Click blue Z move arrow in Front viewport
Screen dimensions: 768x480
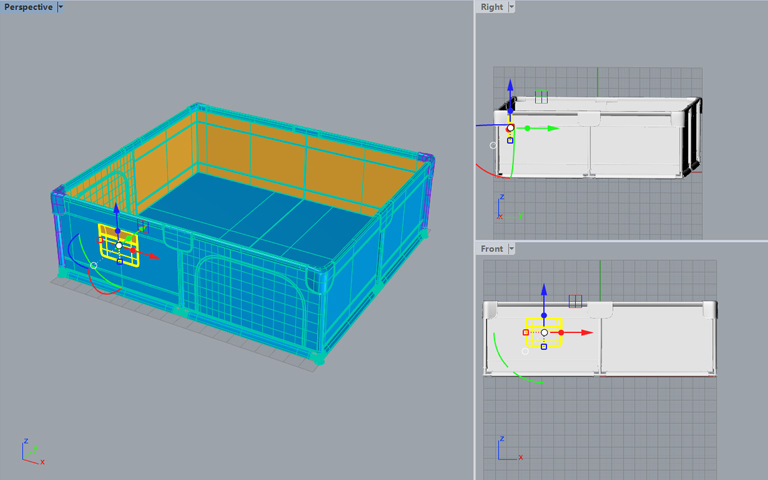(x=544, y=289)
